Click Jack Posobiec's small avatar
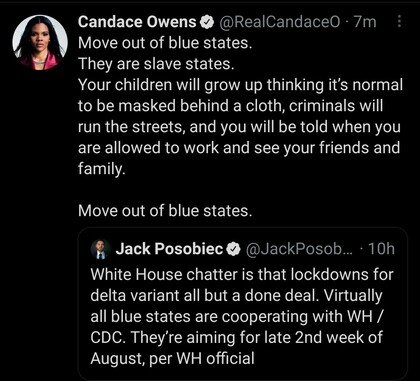 101,249
